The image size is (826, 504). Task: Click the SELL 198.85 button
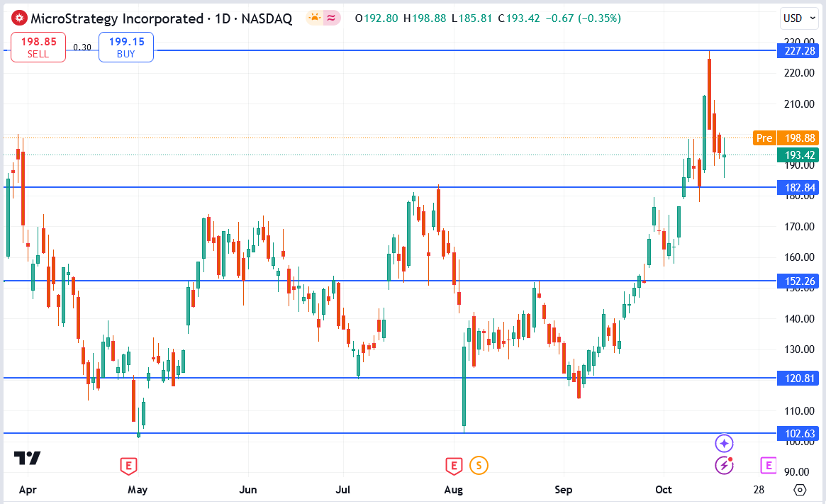click(38, 47)
